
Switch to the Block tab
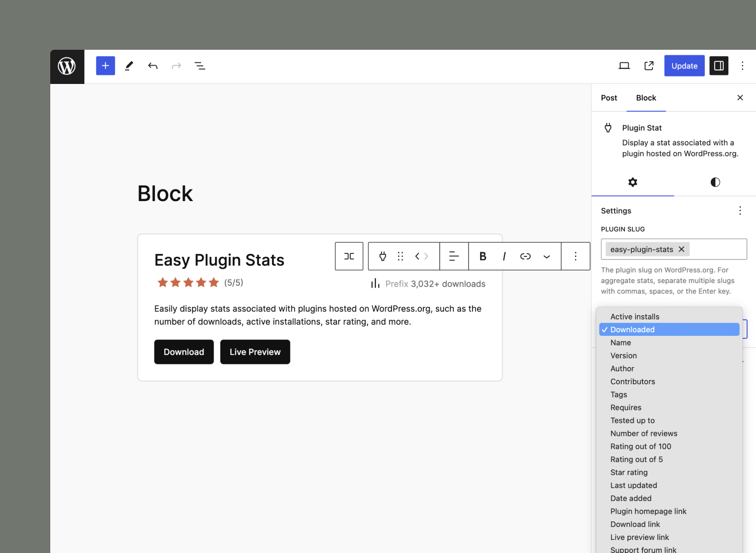(646, 98)
